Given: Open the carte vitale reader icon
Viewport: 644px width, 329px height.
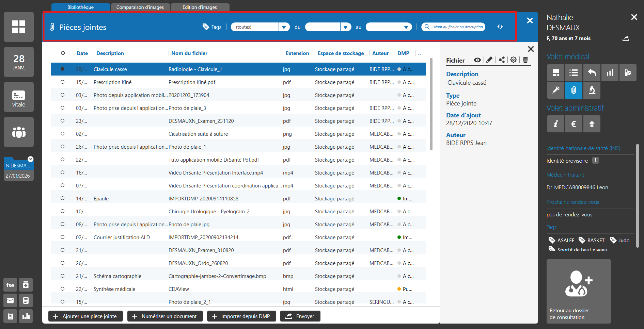Looking at the screenshot, I should click(19, 97).
